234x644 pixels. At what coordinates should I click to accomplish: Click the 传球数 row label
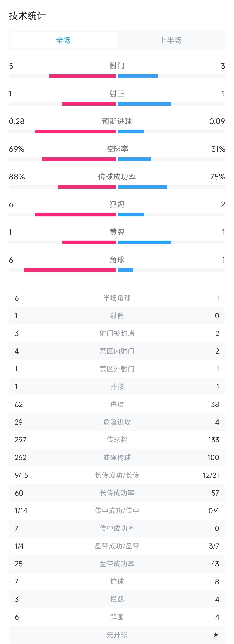pyautogui.click(x=117, y=440)
